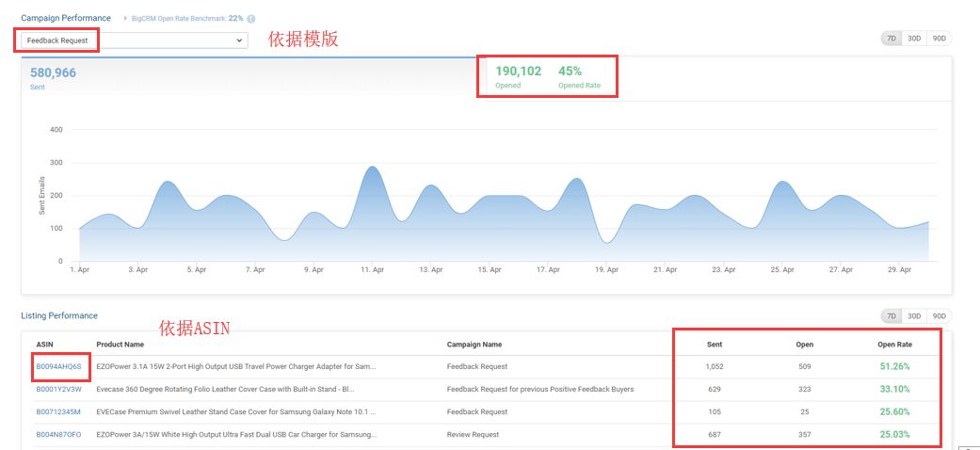Select 7D range for Listing Performance

892,316
